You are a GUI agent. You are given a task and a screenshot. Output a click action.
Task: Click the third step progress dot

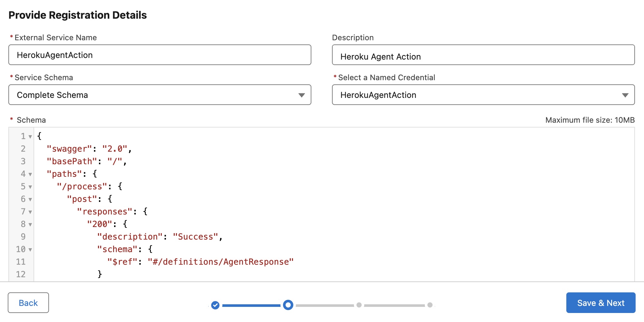click(359, 305)
